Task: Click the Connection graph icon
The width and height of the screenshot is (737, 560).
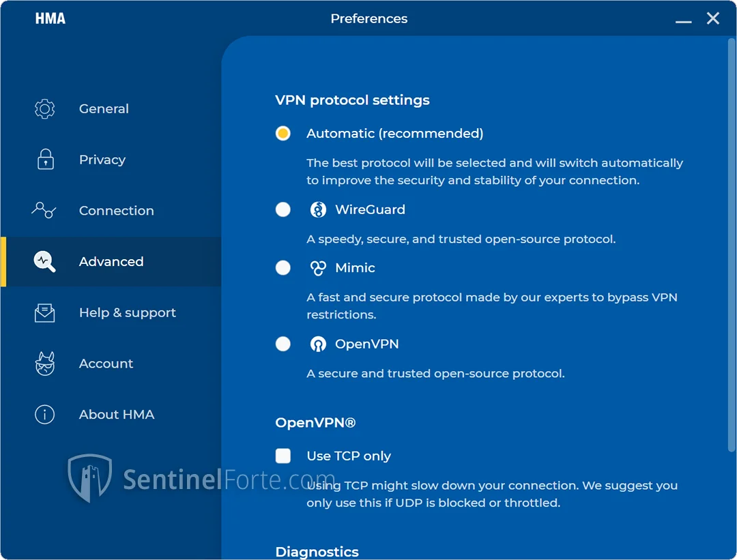Action: (x=44, y=210)
